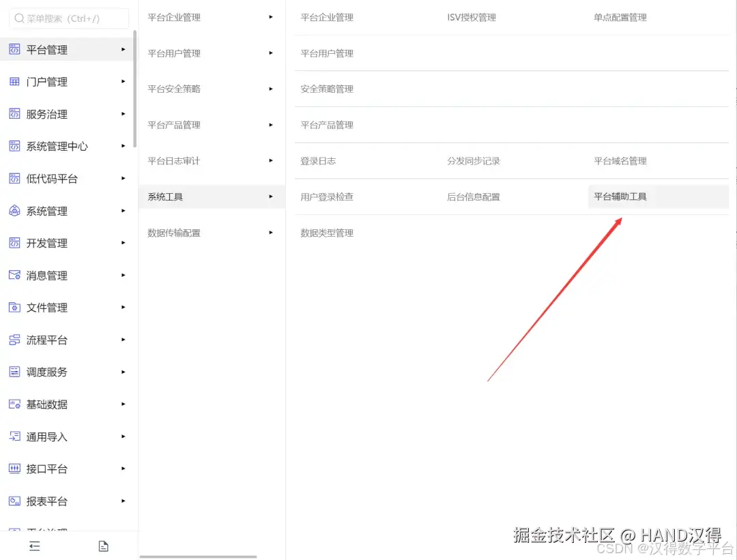
Task: Click the 接口平台 interface icon
Action: click(x=15, y=469)
